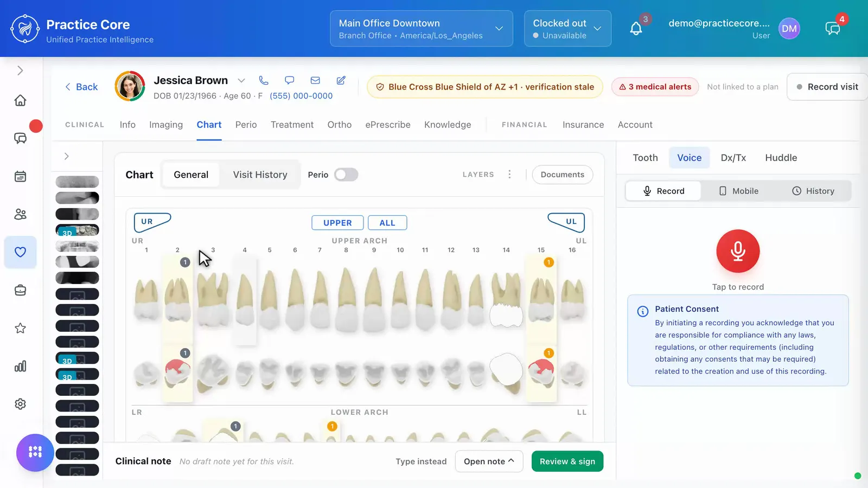Switch to the Perio tab
The image size is (868, 488).
[x=246, y=125]
